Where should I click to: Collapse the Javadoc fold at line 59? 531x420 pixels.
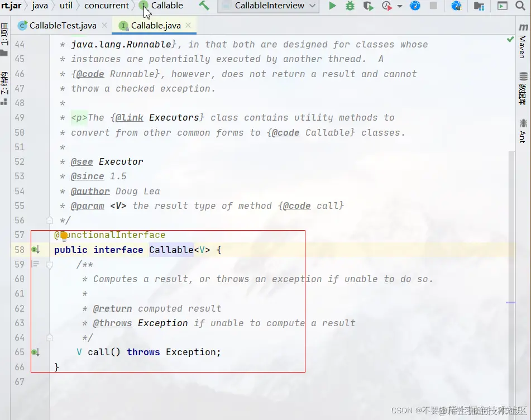point(50,265)
